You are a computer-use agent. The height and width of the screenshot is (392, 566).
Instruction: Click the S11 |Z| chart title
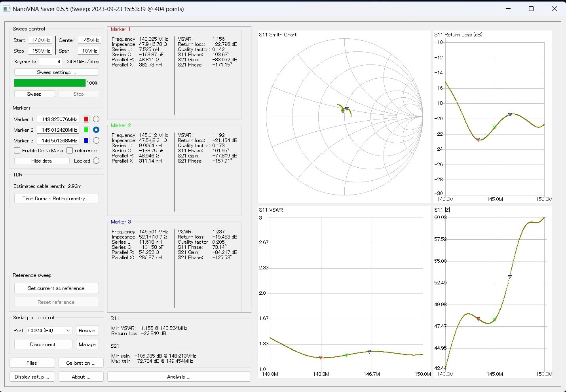click(442, 210)
